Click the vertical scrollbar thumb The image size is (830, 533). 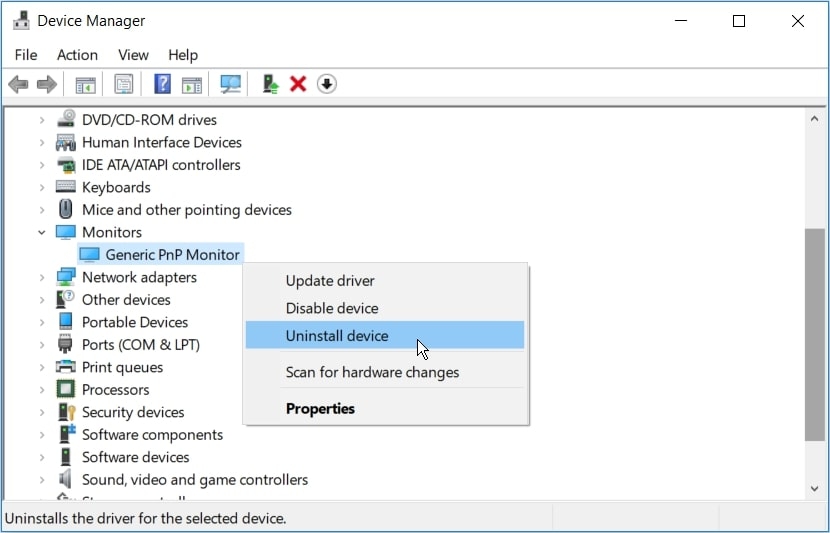(815, 335)
